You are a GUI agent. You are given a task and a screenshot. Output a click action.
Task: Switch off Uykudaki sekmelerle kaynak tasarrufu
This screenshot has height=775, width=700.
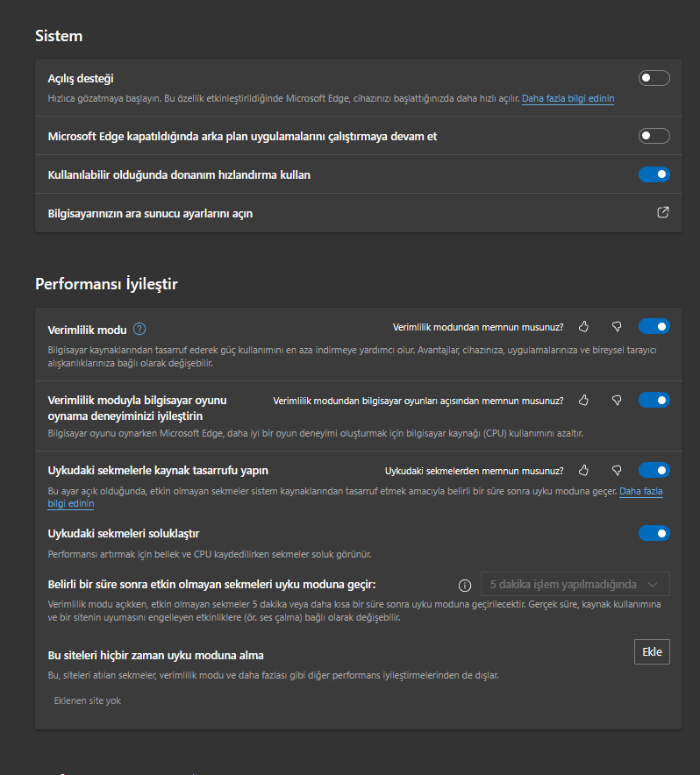point(654,471)
